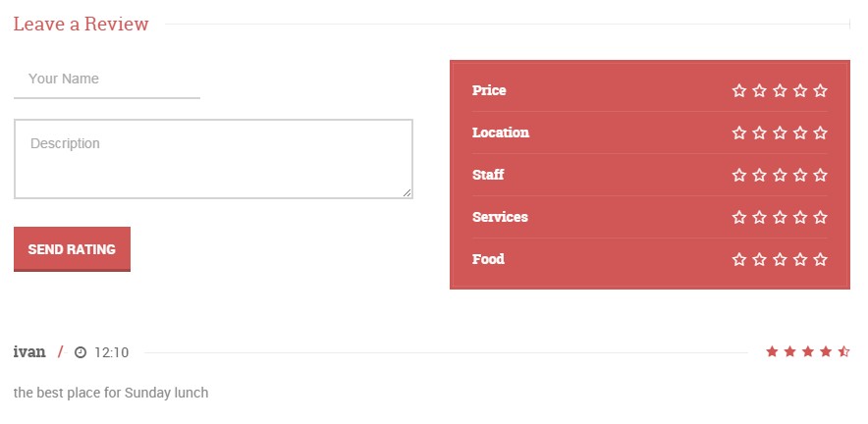Rate Staff with two stars
The width and height of the screenshot is (868, 424).
[x=760, y=175]
